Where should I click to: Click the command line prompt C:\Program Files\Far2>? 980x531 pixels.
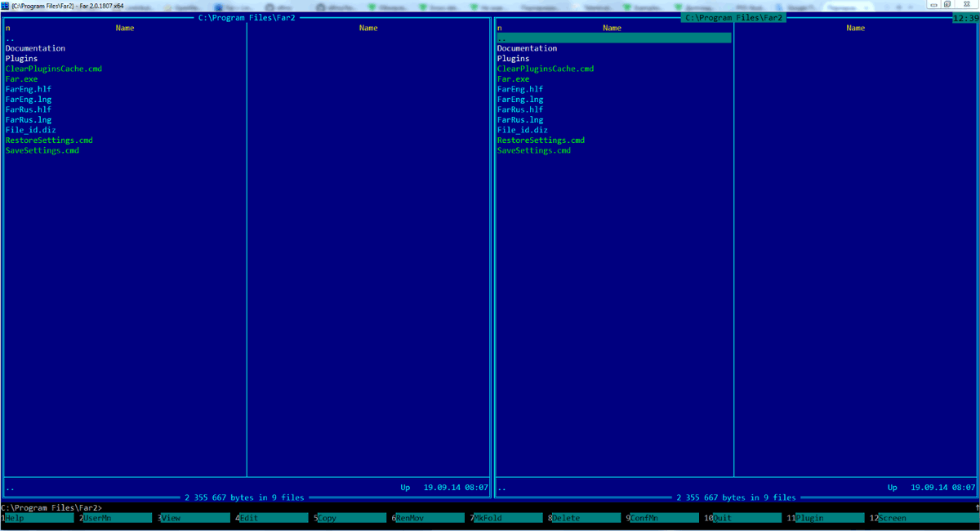[52, 508]
